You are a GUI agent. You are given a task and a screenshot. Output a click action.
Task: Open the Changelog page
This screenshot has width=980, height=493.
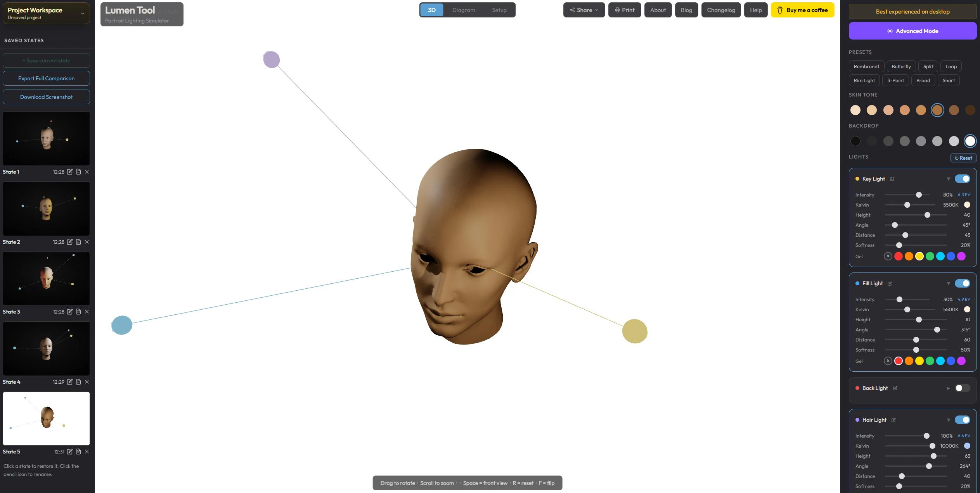point(720,10)
